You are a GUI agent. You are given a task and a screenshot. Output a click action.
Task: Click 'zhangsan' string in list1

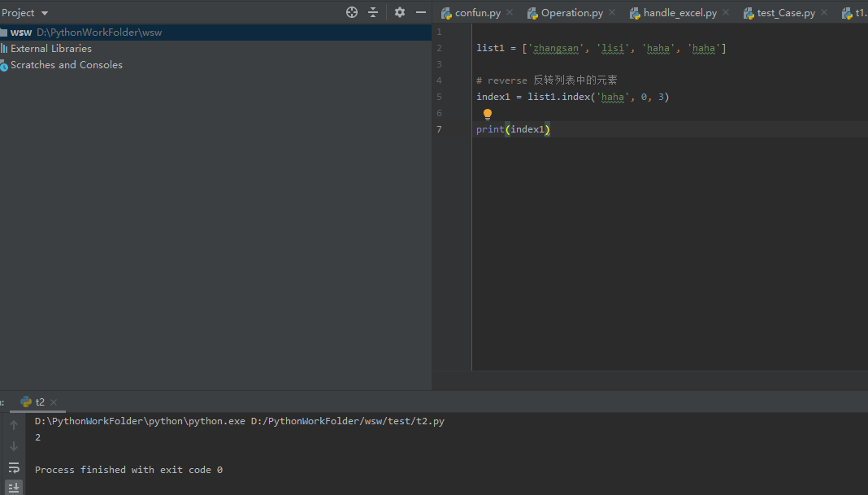pyautogui.click(x=556, y=49)
